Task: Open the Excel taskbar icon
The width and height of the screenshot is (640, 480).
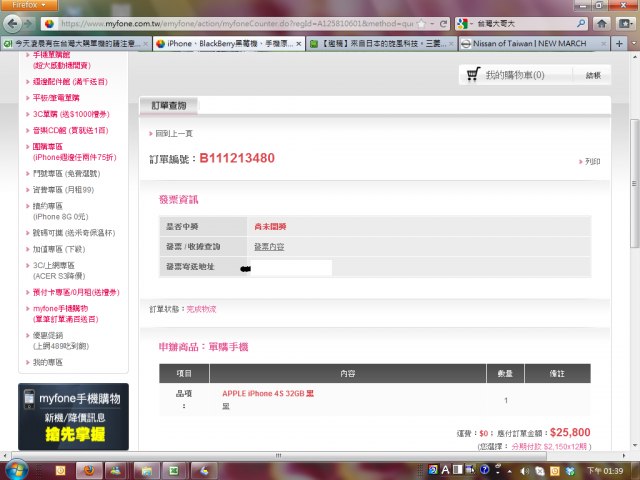Action: (174, 471)
